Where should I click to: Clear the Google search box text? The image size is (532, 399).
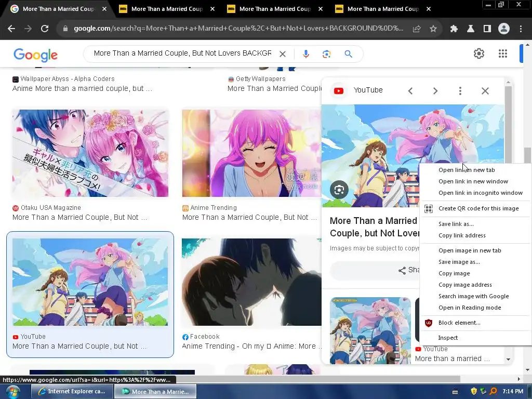pos(282,54)
